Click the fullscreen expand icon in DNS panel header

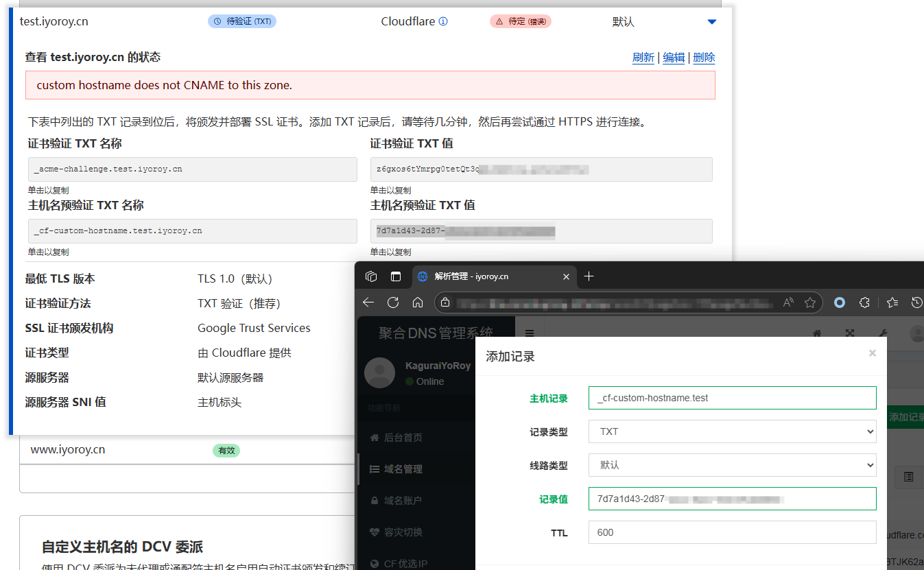coord(850,333)
